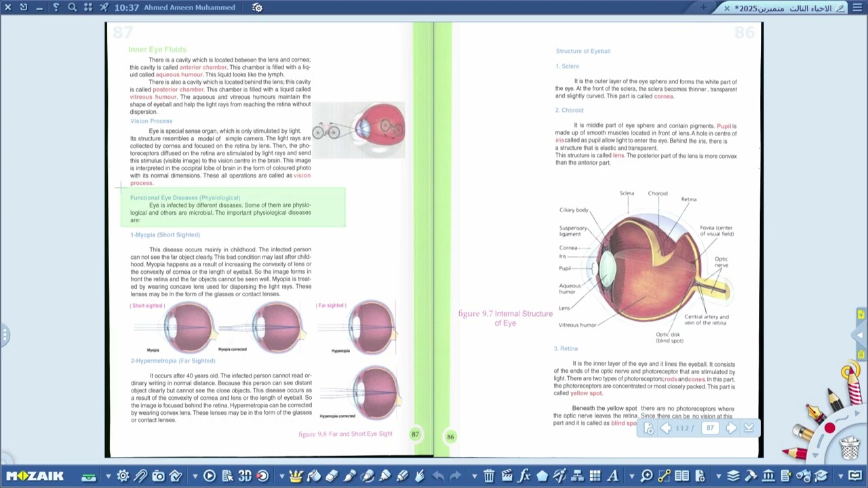868x488 pixels.
Task: Click the paperclip attachment tool
Action: pos(140,476)
